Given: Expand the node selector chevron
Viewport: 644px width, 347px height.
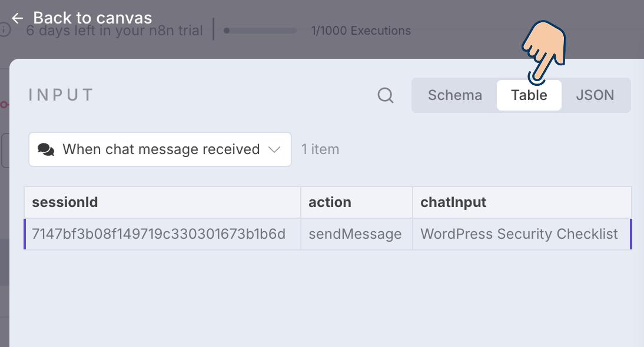Looking at the screenshot, I should point(274,150).
